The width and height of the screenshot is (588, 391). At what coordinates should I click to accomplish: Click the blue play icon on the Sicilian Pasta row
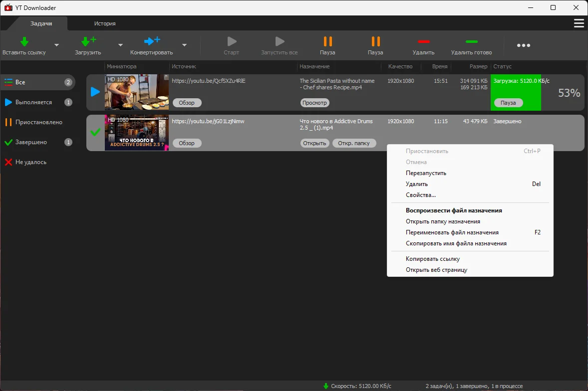95,92
